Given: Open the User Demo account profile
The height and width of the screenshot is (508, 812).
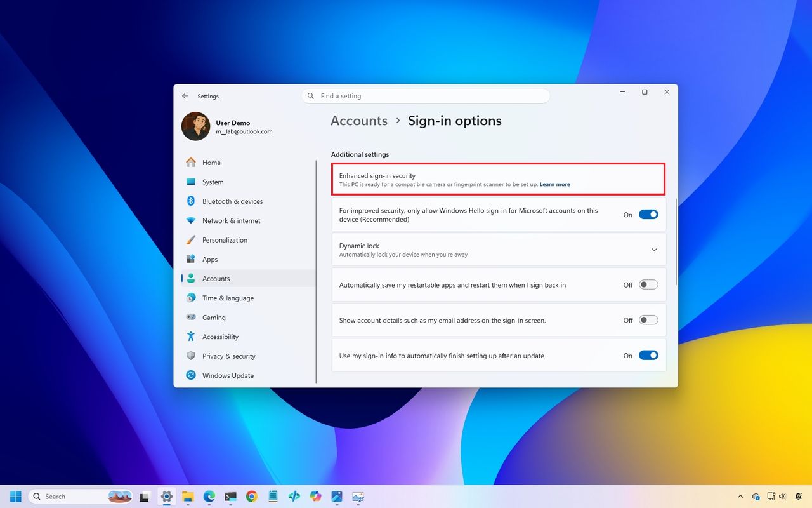Looking at the screenshot, I should click(226, 126).
